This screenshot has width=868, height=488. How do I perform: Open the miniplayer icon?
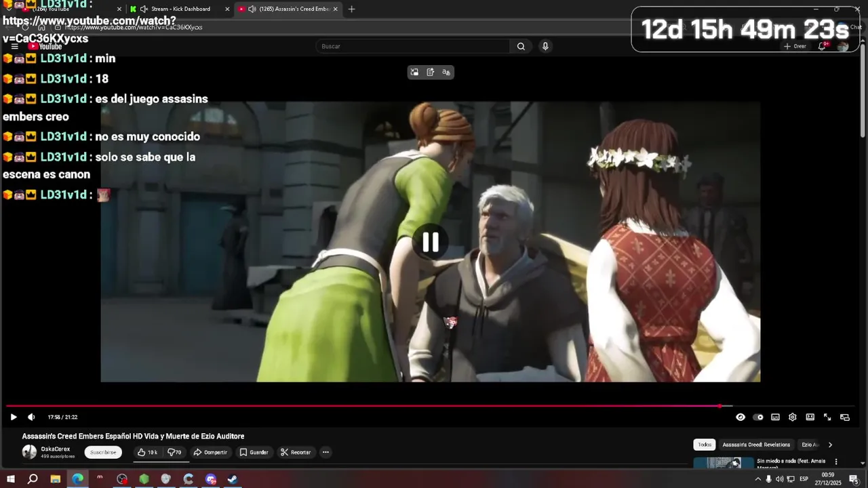tap(845, 417)
